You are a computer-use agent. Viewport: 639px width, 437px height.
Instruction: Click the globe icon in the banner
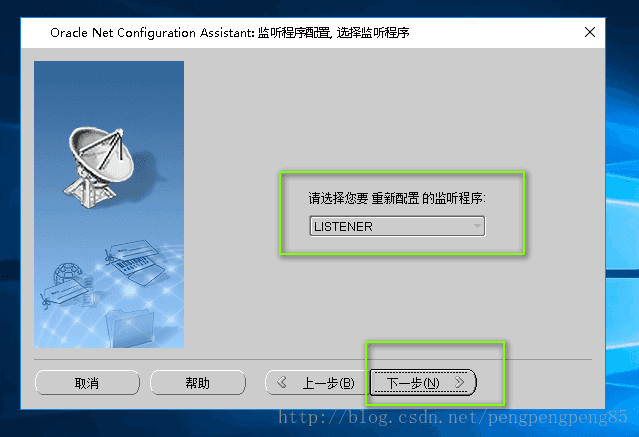tap(66, 274)
